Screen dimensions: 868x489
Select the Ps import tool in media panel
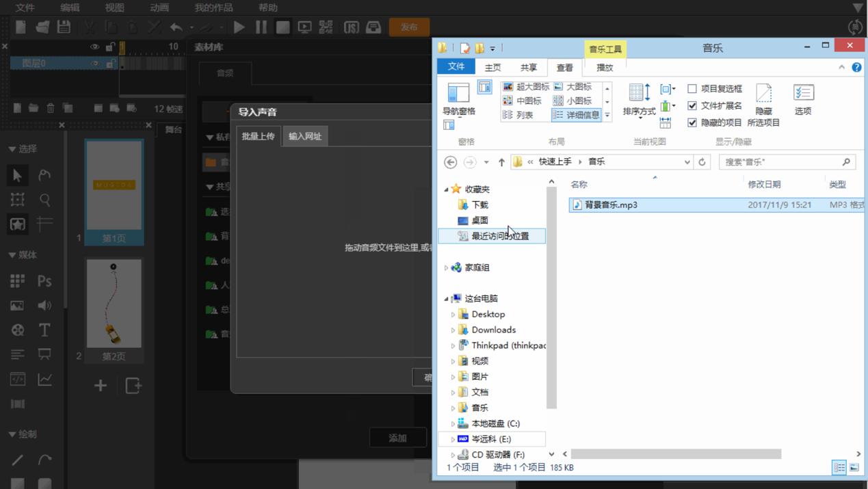pyautogui.click(x=44, y=281)
